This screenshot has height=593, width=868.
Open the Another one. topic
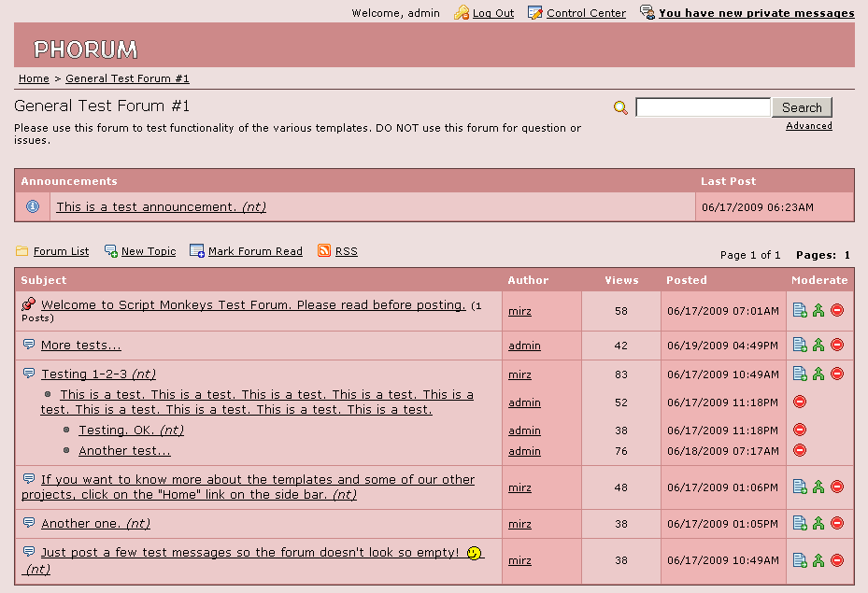coord(95,524)
